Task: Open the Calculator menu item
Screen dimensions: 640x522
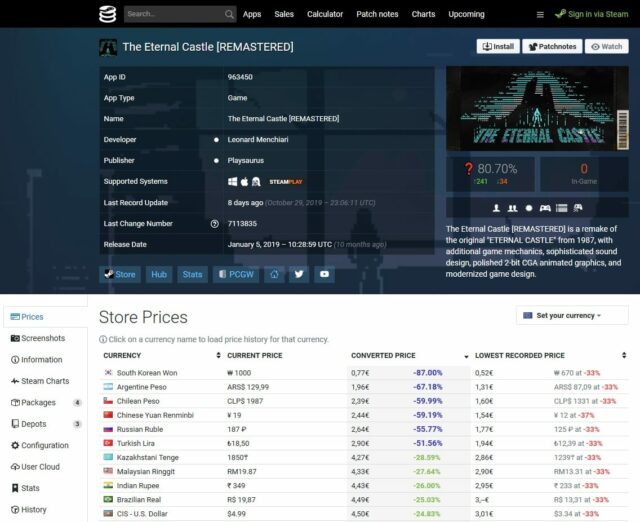Action: click(325, 14)
